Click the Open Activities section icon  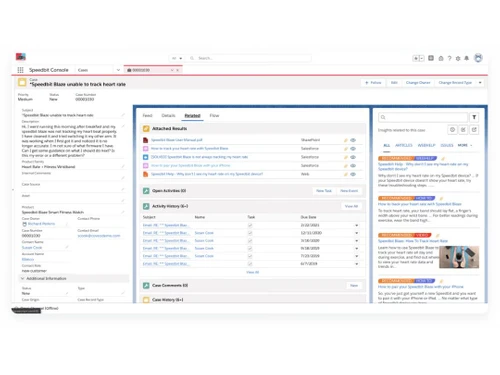point(146,191)
